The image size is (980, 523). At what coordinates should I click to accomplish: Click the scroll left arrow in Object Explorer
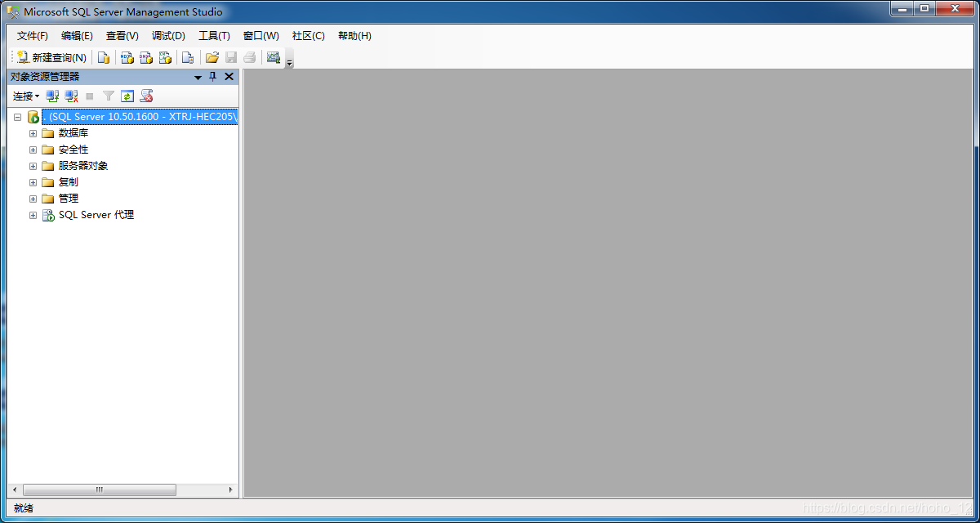[x=15, y=489]
